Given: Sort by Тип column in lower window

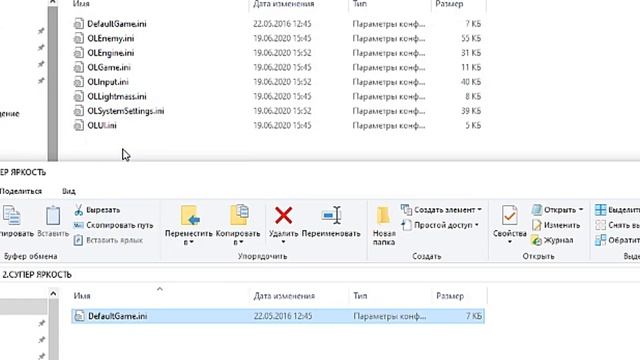Looking at the screenshot, I should pos(360,296).
